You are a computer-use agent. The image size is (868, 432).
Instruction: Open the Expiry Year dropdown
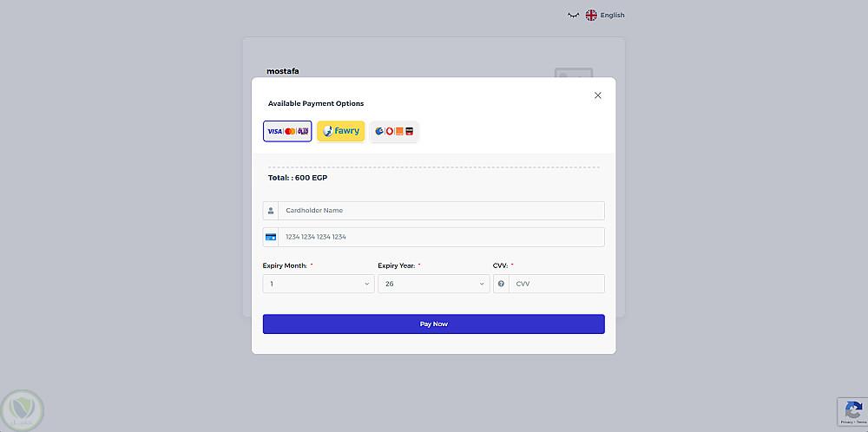(x=433, y=284)
